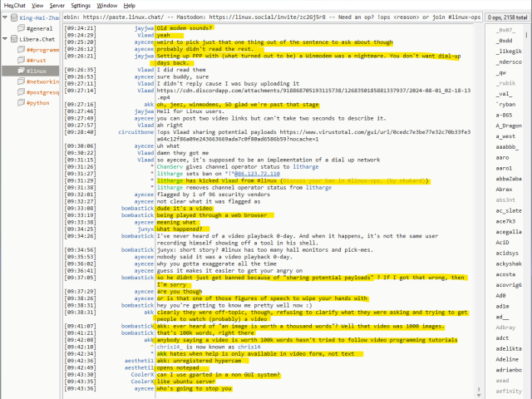Open the Window menu
Image resolution: width=532 pixels, height=399 pixels.
[x=106, y=5]
